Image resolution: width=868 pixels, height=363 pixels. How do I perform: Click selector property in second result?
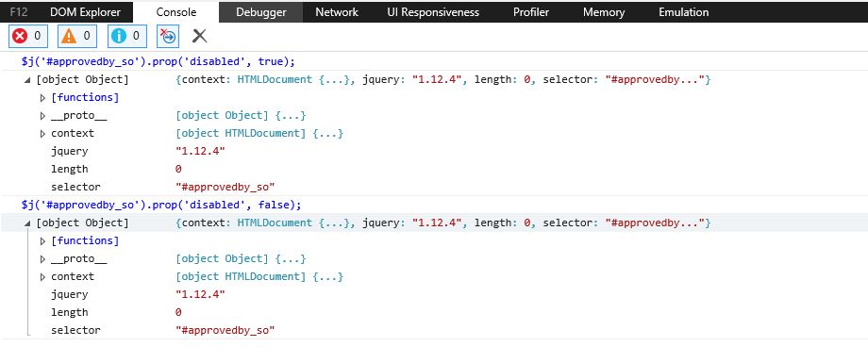point(75,330)
